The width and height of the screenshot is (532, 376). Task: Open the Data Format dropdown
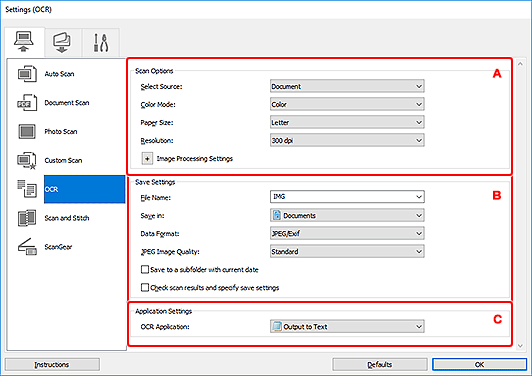347,233
